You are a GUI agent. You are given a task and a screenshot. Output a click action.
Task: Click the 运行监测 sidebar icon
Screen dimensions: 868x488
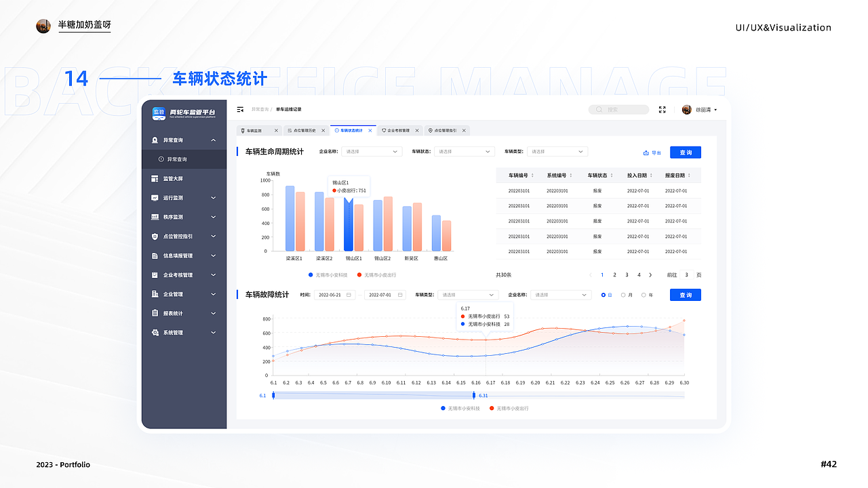(155, 198)
